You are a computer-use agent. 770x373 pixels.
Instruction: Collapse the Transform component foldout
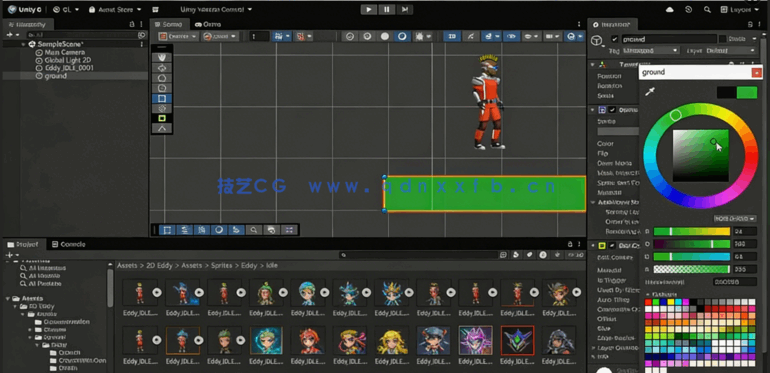coord(593,65)
